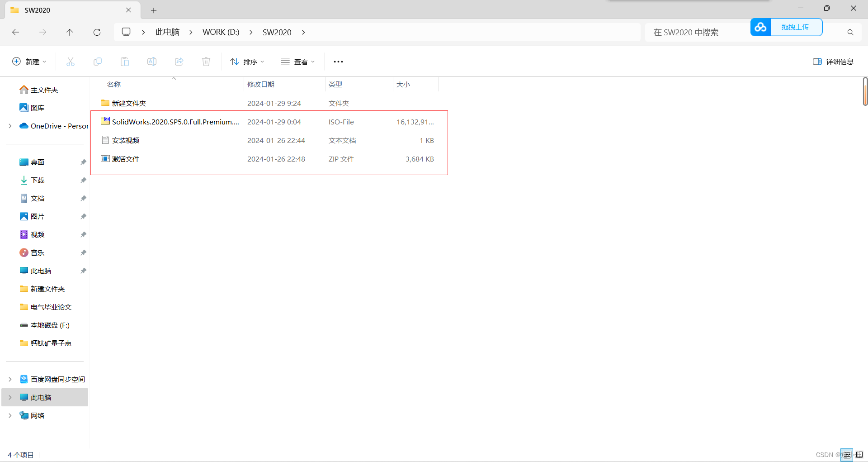The height and width of the screenshot is (462, 868).
Task: Open the 查看 view dropdown
Action: click(x=297, y=62)
